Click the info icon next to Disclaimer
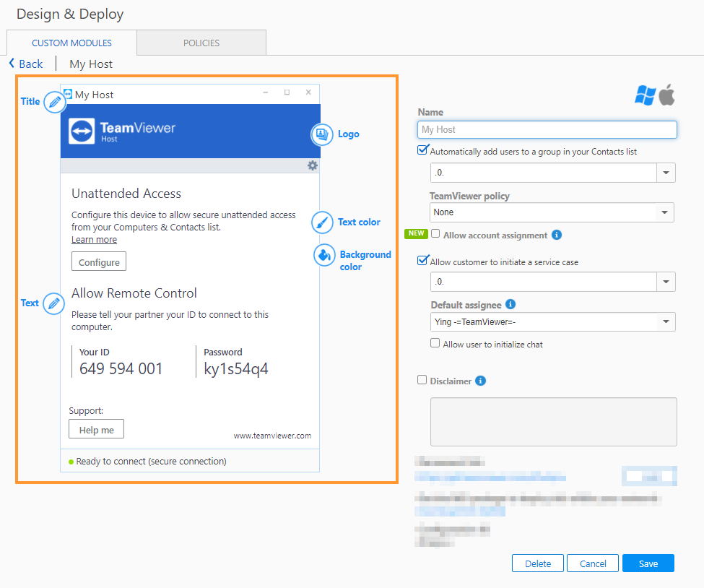The image size is (704, 588). 481,381
